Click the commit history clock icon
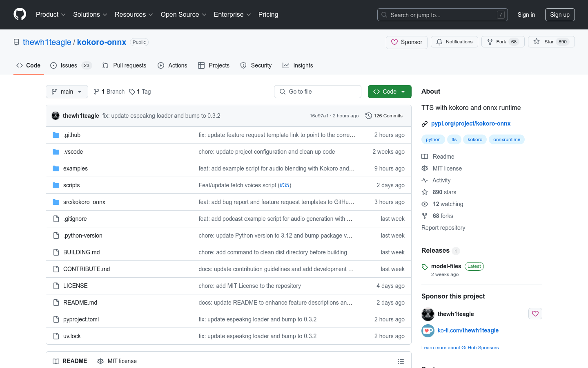This screenshot has height=368, width=588. pos(368,116)
